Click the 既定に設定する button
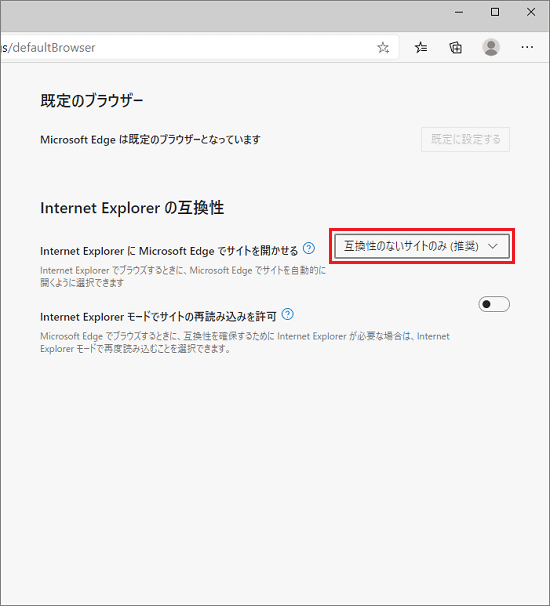Viewport: 550px width, 606px height. point(465,139)
